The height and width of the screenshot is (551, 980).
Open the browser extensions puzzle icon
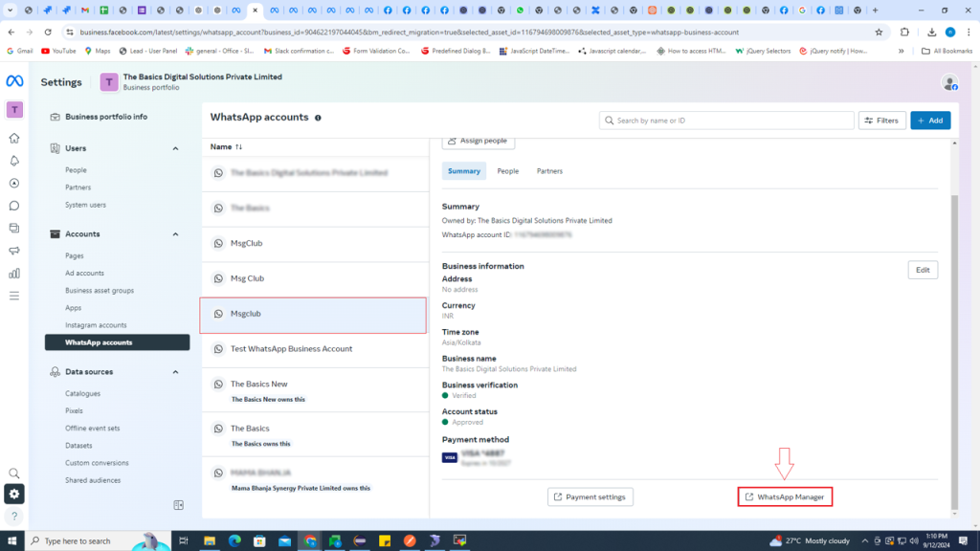904,32
